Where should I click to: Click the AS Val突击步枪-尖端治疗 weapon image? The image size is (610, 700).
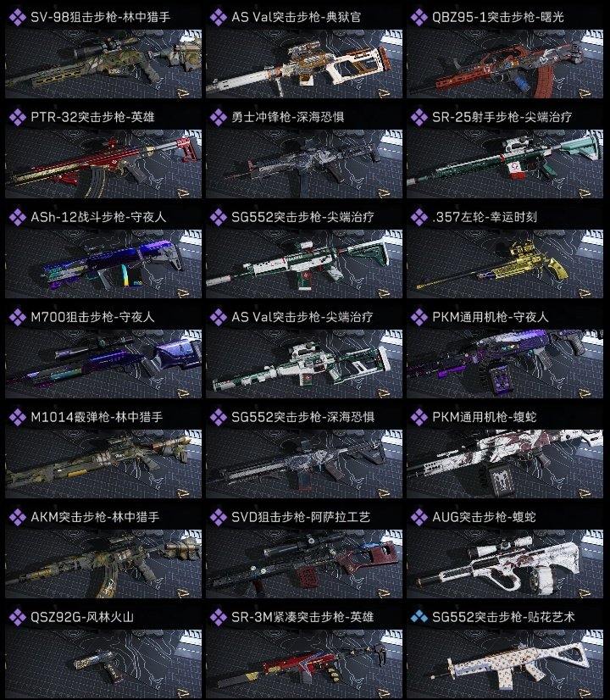(304, 364)
